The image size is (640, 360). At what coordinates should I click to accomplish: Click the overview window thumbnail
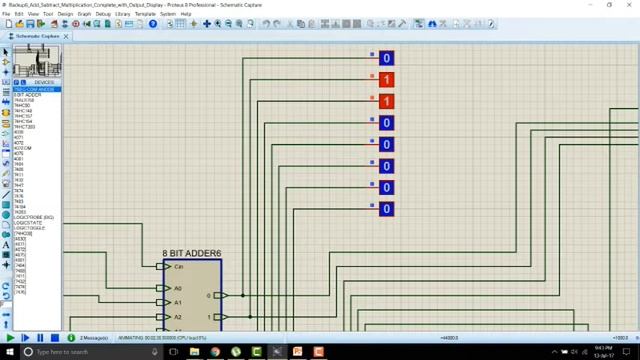pyautogui.click(x=37, y=61)
